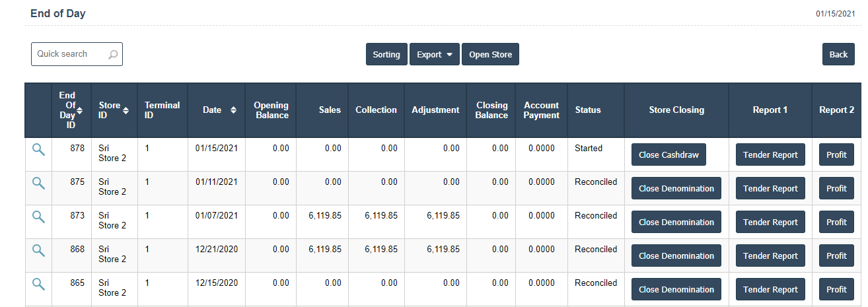This screenshot has height=307, width=868.
Task: Open the Sorting options
Action: point(386,55)
